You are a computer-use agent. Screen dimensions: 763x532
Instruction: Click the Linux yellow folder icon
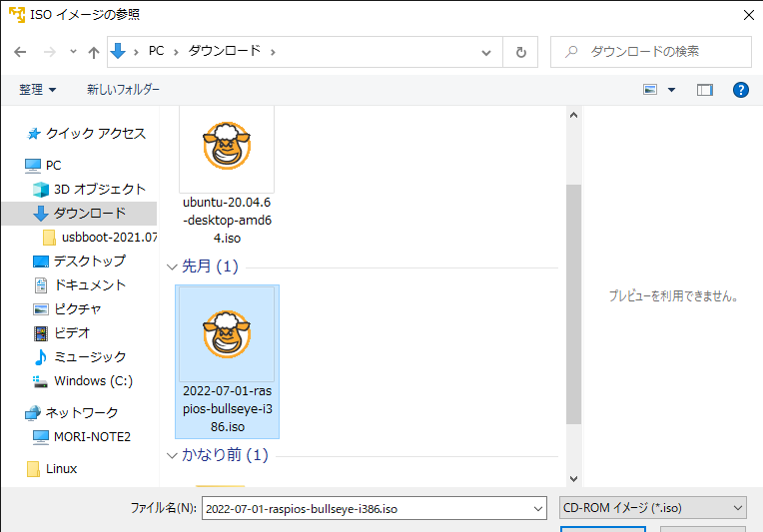coord(33,469)
